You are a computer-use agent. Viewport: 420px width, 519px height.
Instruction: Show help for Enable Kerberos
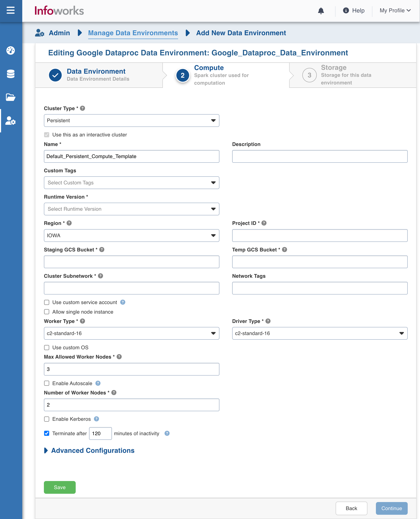click(96, 419)
